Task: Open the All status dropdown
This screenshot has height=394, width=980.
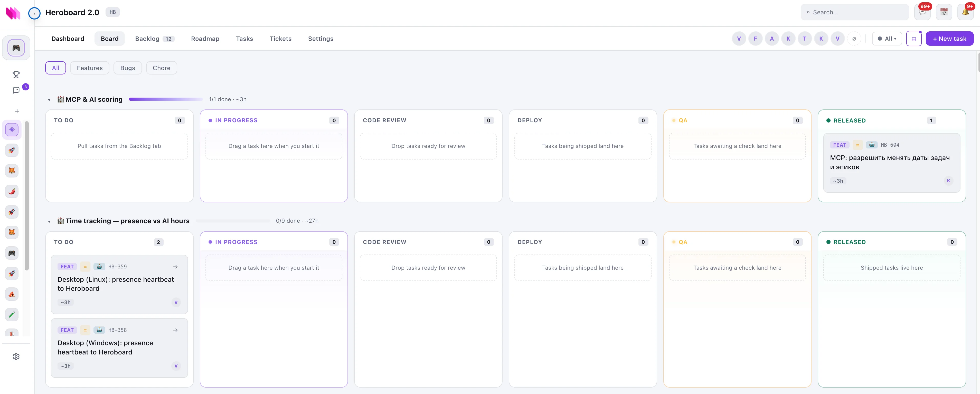Action: pos(887,39)
